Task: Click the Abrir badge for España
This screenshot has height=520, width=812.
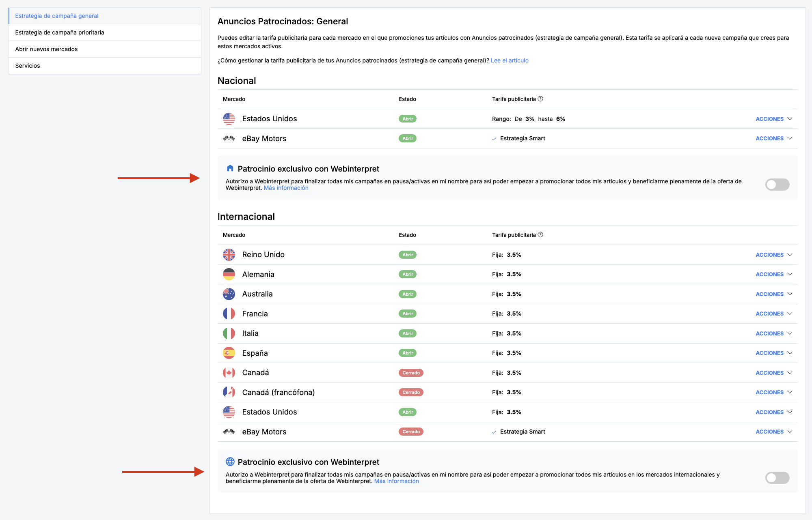Action: pos(408,353)
